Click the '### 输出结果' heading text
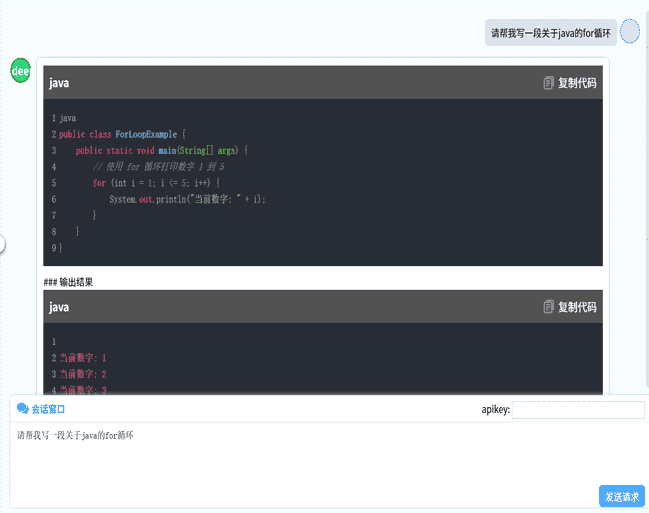Viewport: 649px width, 513px height. coord(68,282)
